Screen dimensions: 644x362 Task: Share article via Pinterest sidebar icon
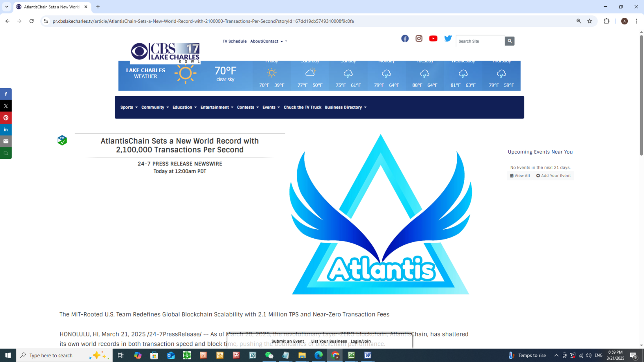(x=6, y=118)
